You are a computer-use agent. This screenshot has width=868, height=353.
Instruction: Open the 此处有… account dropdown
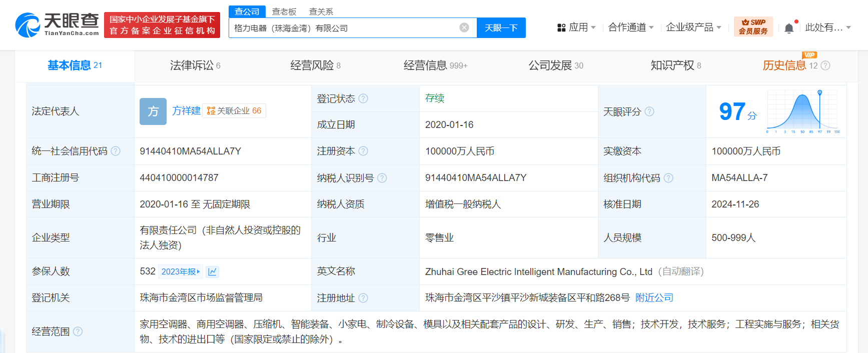pyautogui.click(x=827, y=27)
